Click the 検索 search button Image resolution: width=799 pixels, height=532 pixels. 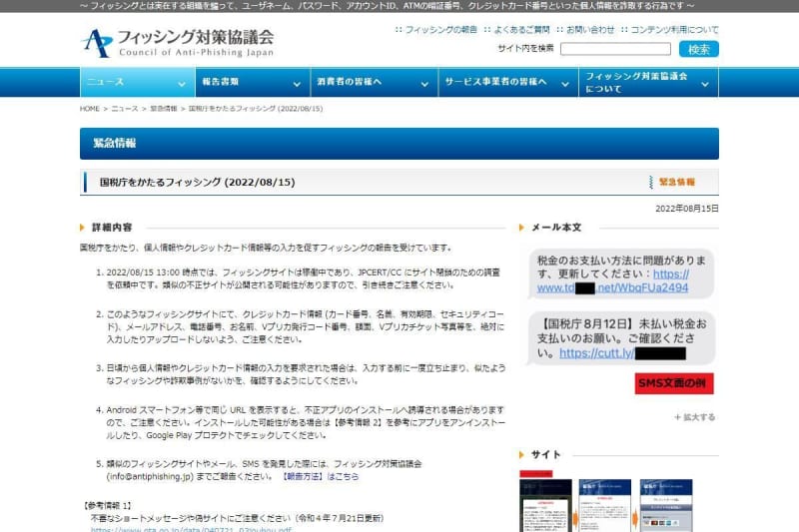(x=698, y=49)
